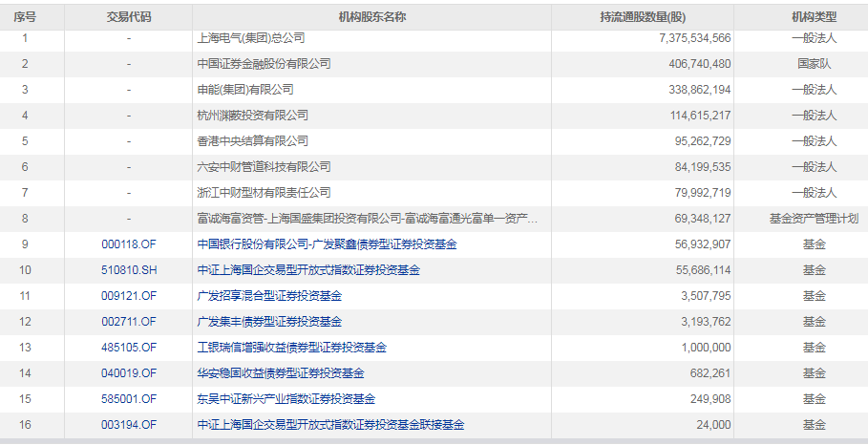The width and height of the screenshot is (868, 445).
Task: Open fund code 002711.OF link
Action: 129,322
